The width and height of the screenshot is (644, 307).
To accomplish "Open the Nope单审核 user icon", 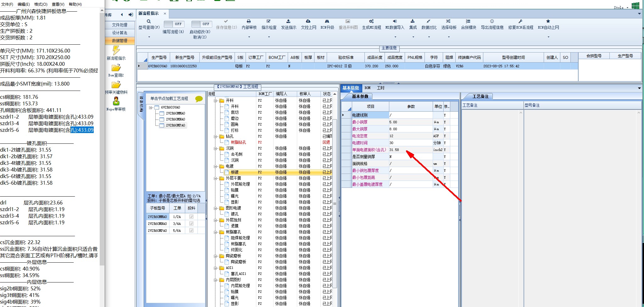I will (116, 101).
